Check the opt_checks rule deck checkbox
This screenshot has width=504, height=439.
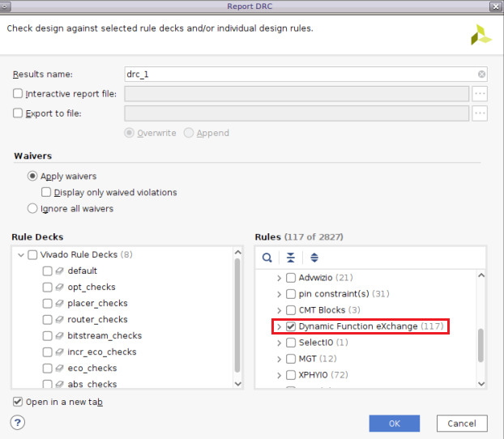pyautogui.click(x=47, y=287)
